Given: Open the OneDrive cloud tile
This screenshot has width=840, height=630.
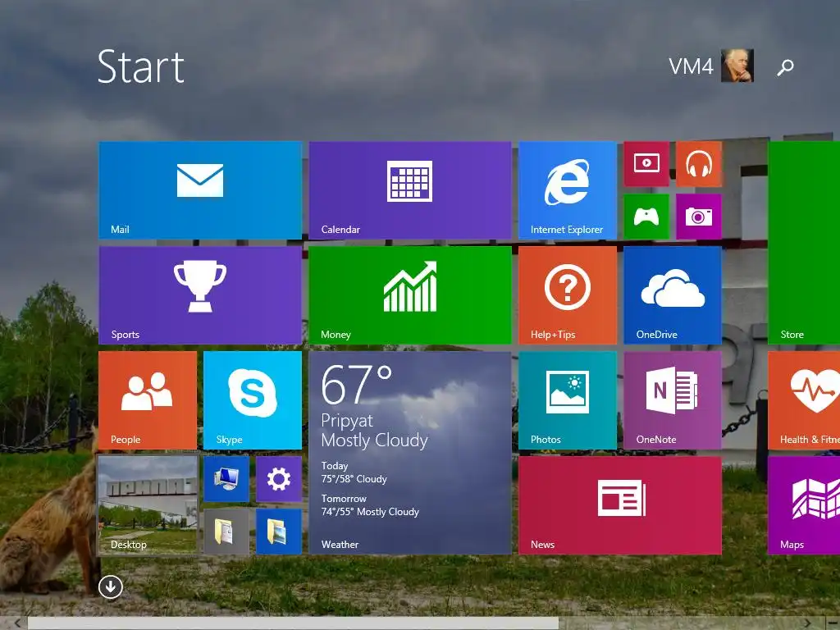Looking at the screenshot, I should 673,294.
